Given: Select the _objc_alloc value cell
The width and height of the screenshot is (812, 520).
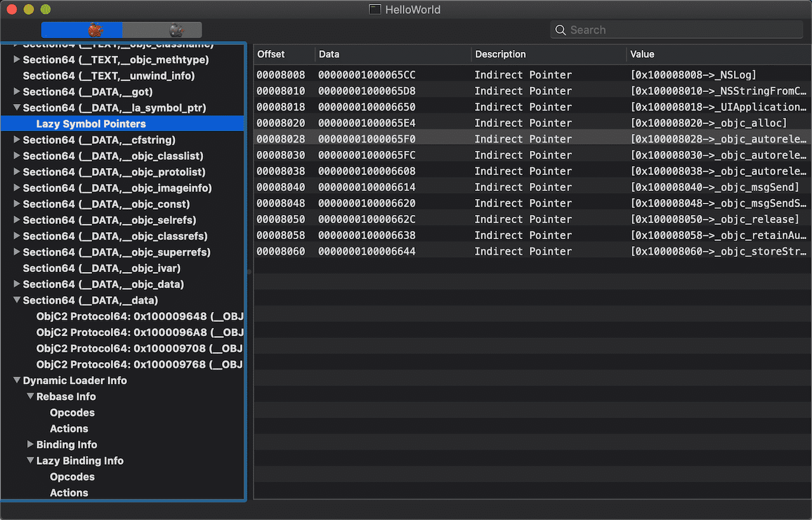Looking at the screenshot, I should point(709,123).
